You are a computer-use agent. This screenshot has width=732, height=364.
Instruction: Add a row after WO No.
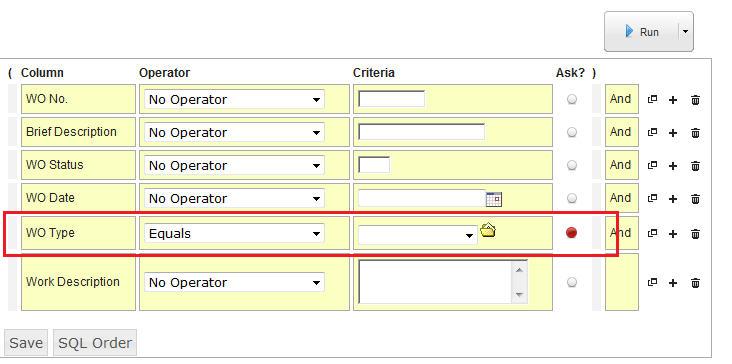673,100
